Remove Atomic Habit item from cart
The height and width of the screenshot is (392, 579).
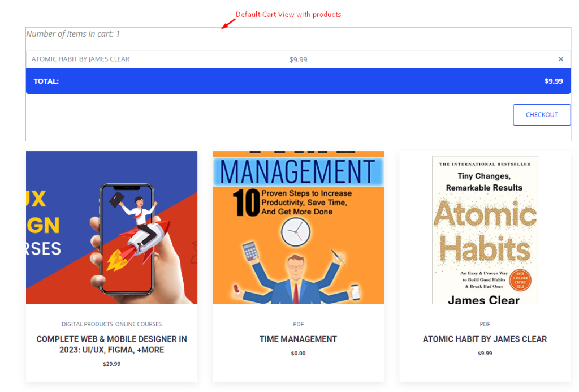(x=560, y=59)
